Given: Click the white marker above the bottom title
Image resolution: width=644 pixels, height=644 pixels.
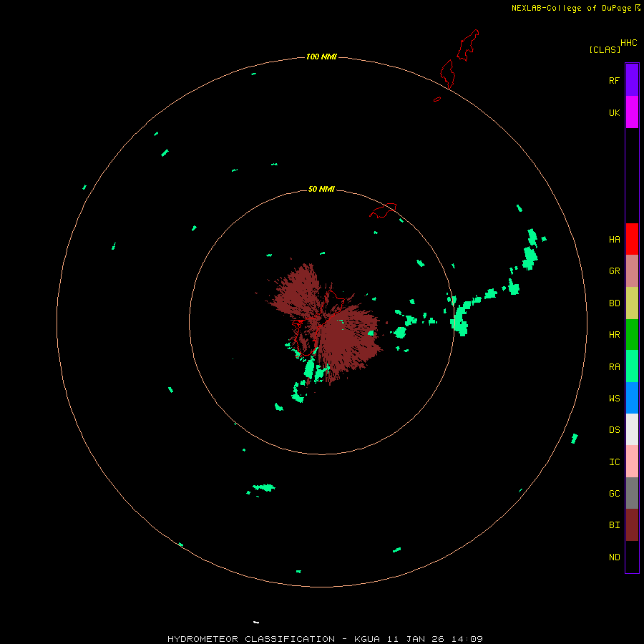Looking at the screenshot, I should coord(256,623).
